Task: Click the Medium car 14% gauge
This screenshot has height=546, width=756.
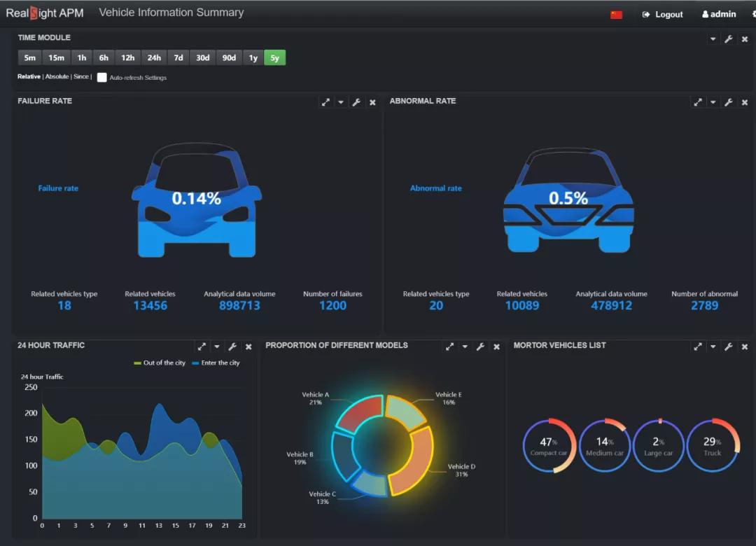Action: click(x=605, y=446)
